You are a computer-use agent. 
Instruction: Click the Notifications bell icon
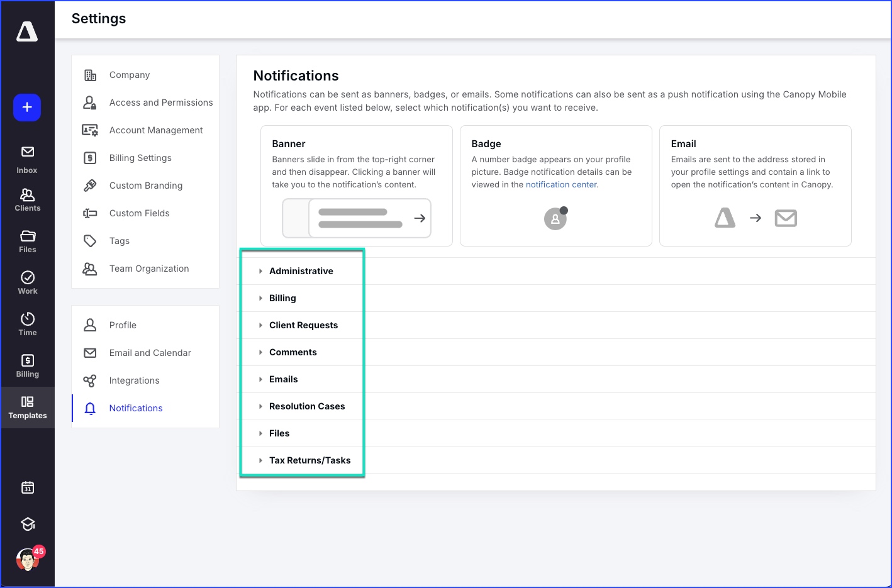coord(90,408)
